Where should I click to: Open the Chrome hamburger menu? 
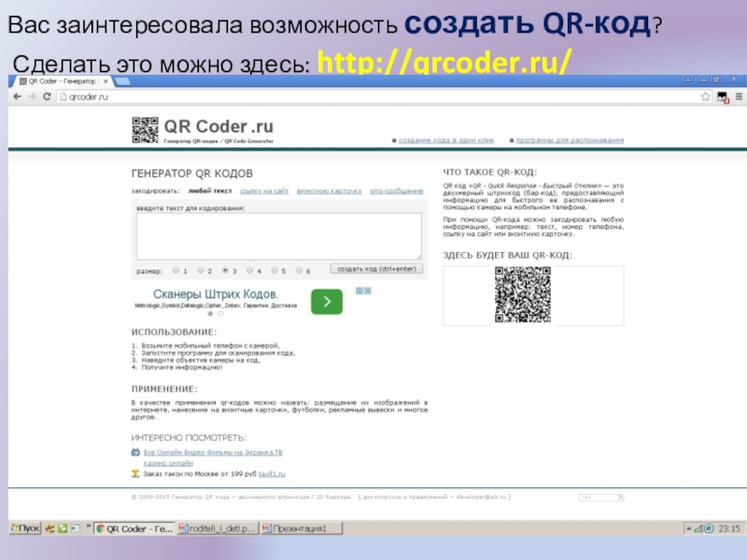point(739,97)
